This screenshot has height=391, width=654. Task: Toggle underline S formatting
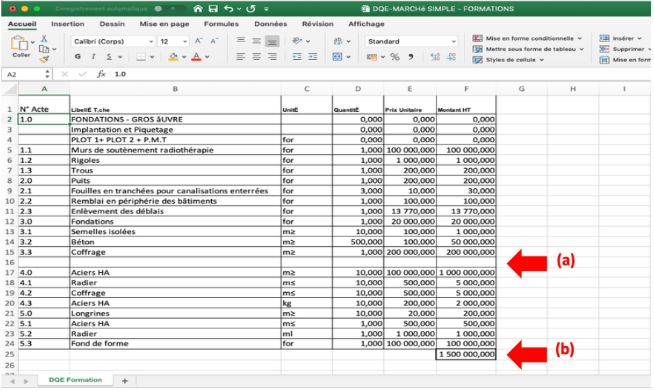click(x=109, y=57)
